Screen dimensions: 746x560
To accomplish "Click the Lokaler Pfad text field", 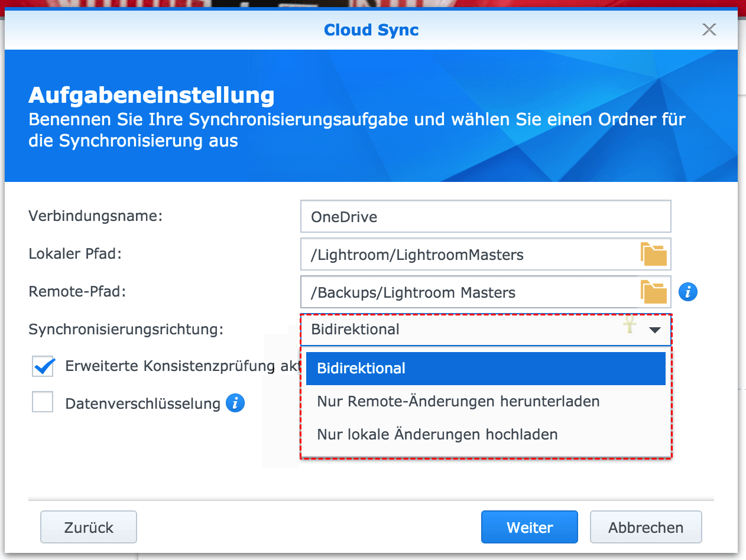I will pyautogui.click(x=467, y=255).
